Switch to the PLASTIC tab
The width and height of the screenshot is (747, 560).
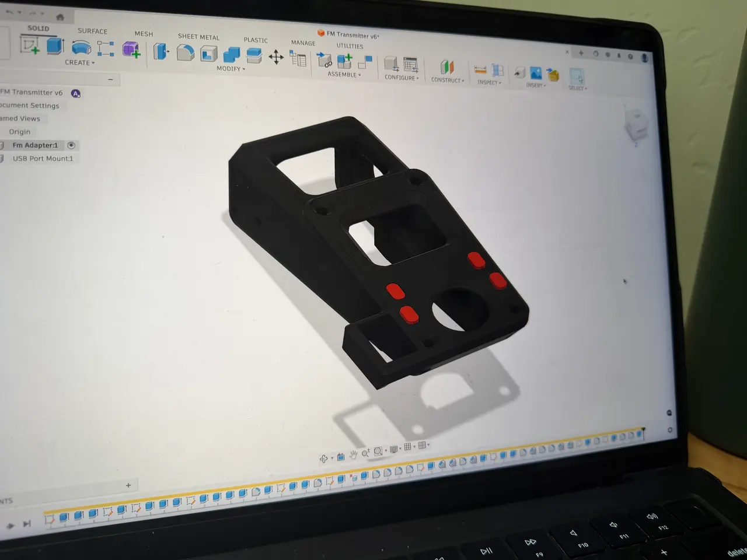click(256, 40)
